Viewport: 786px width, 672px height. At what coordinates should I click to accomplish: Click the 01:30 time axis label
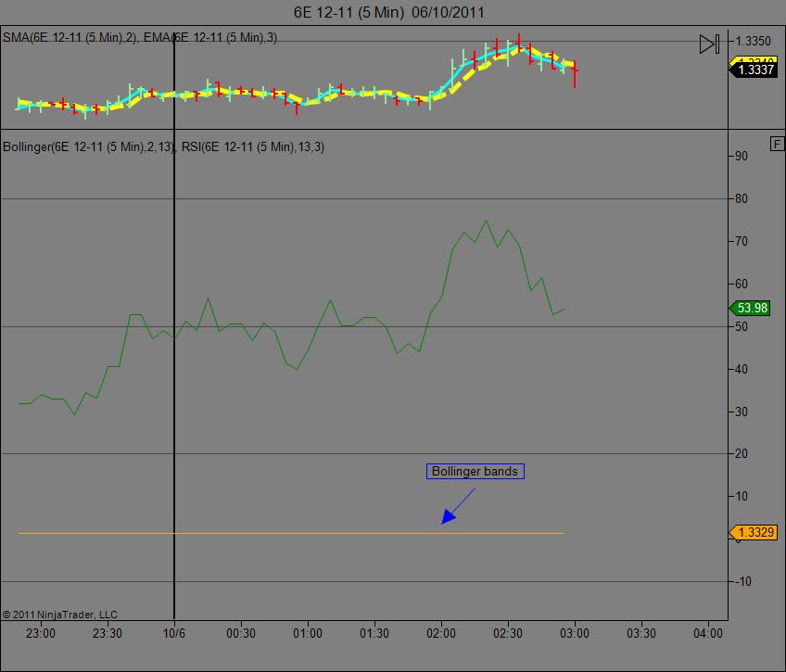pos(374,633)
